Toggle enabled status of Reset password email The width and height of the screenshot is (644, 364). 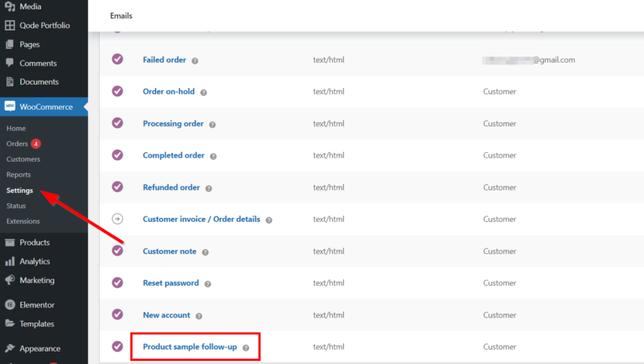click(x=118, y=282)
